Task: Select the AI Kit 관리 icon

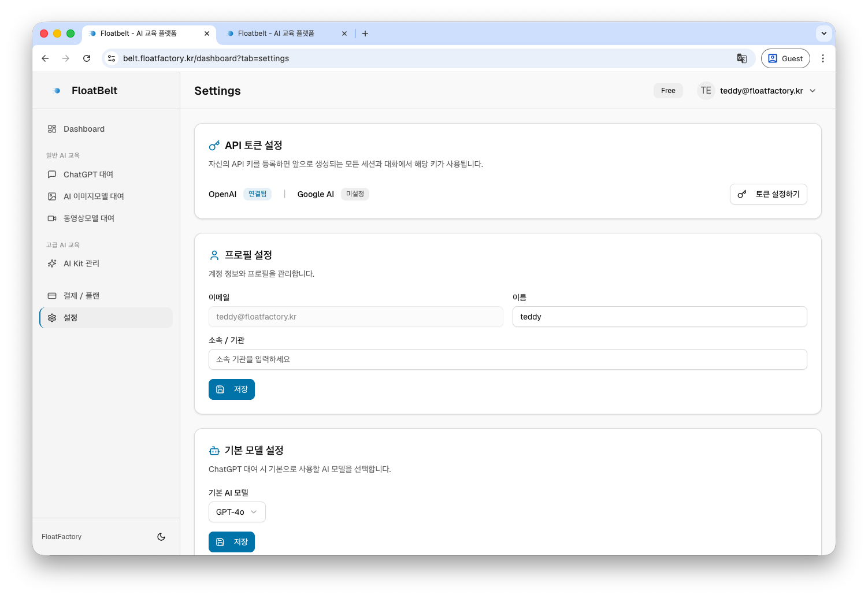Action: pos(52,263)
